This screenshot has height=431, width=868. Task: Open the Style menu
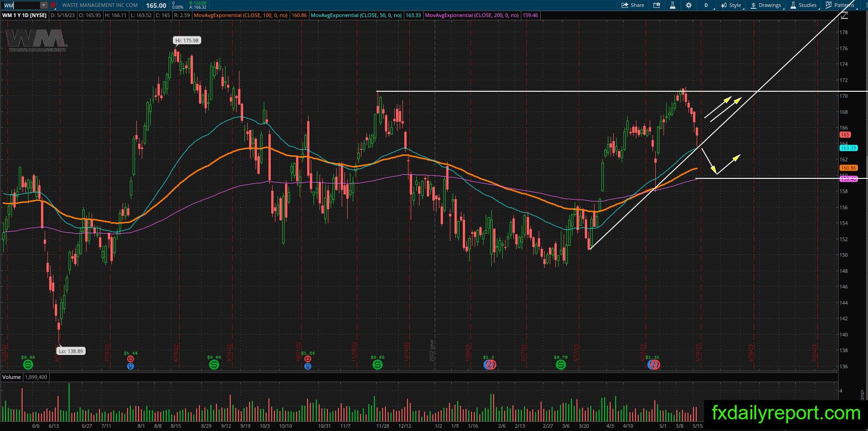(x=731, y=5)
